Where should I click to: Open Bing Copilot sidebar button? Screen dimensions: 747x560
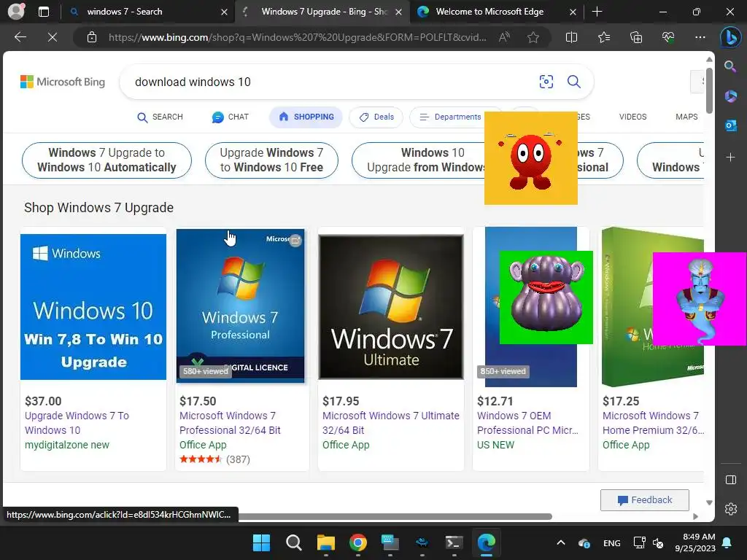click(x=730, y=38)
